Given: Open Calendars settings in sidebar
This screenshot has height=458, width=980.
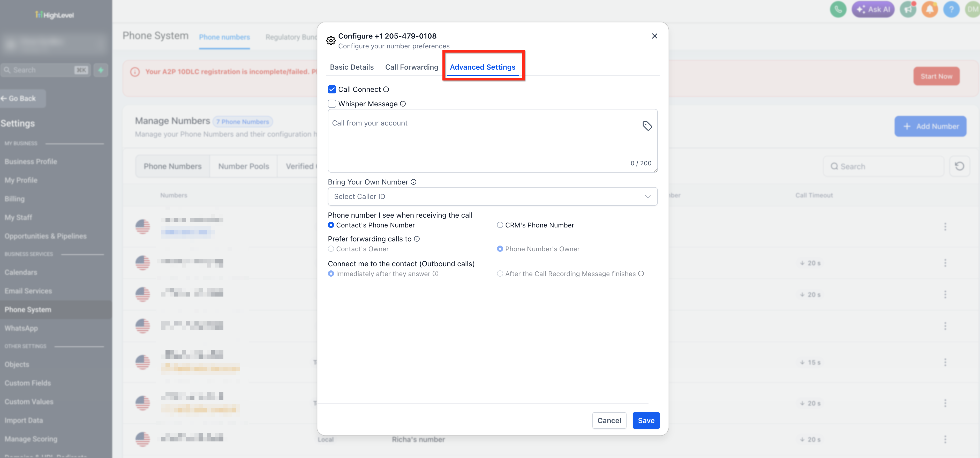Looking at the screenshot, I should [21, 272].
